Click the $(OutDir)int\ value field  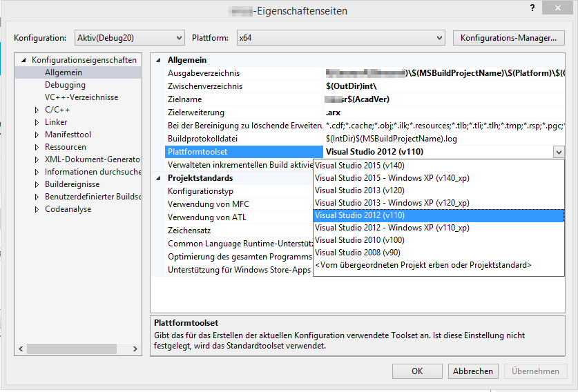[x=444, y=86]
